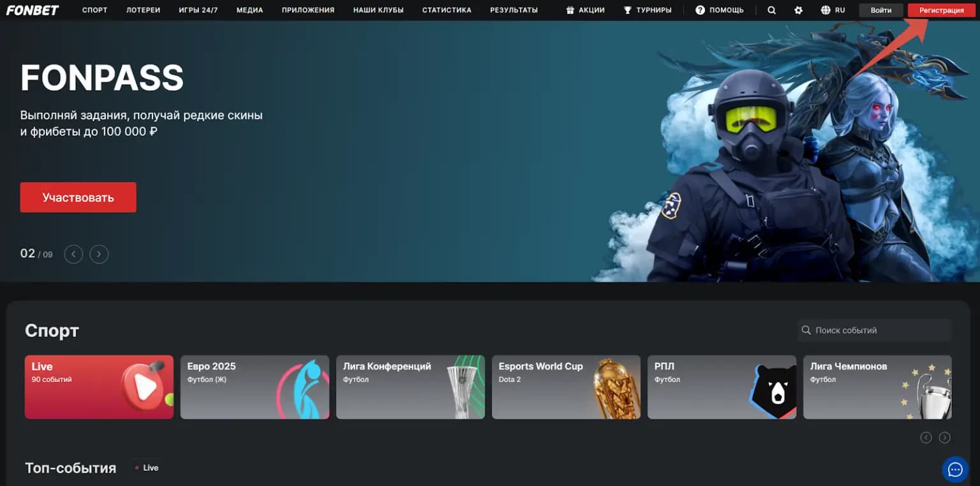Open the РПЛ football card
The height and width of the screenshot is (486, 980).
point(722,387)
